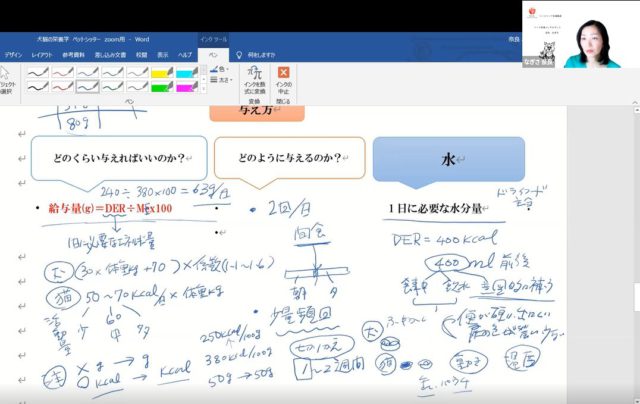This screenshot has width=640, height=404.
Task: Activate オブジェクト選択 object select tool
Action: [8, 80]
